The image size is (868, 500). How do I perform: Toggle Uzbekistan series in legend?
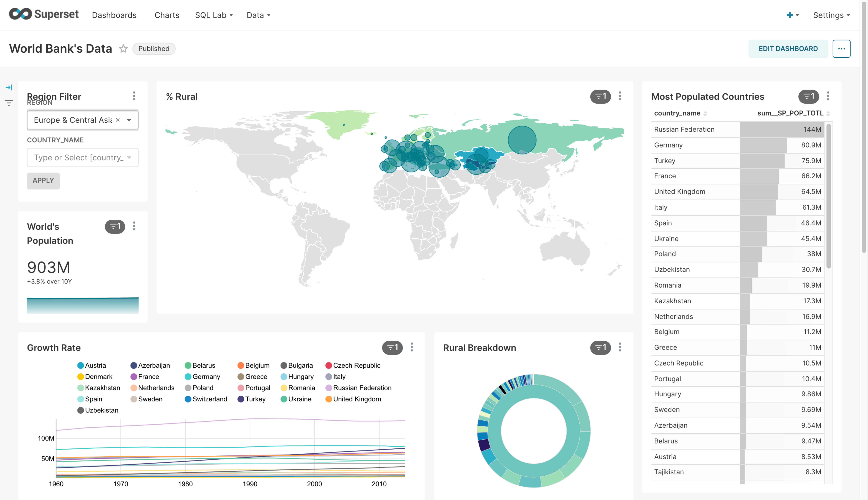click(98, 410)
